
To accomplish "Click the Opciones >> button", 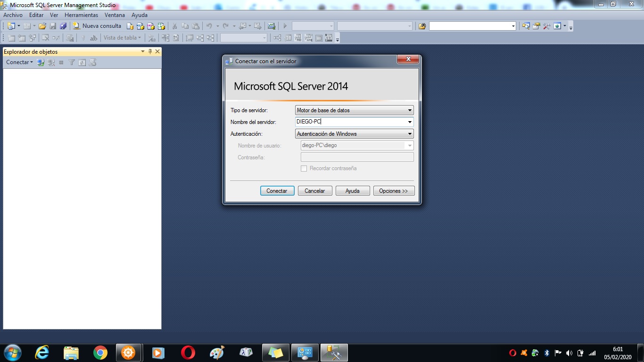I will tap(394, 191).
